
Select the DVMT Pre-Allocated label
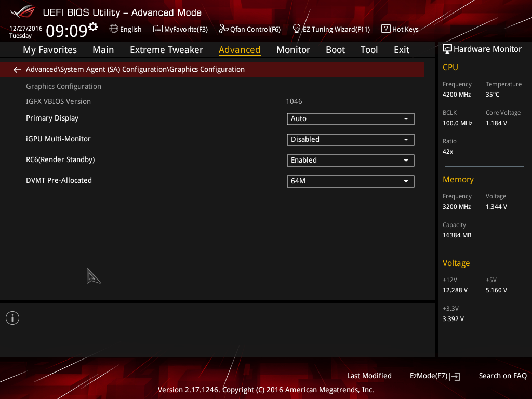(x=59, y=180)
